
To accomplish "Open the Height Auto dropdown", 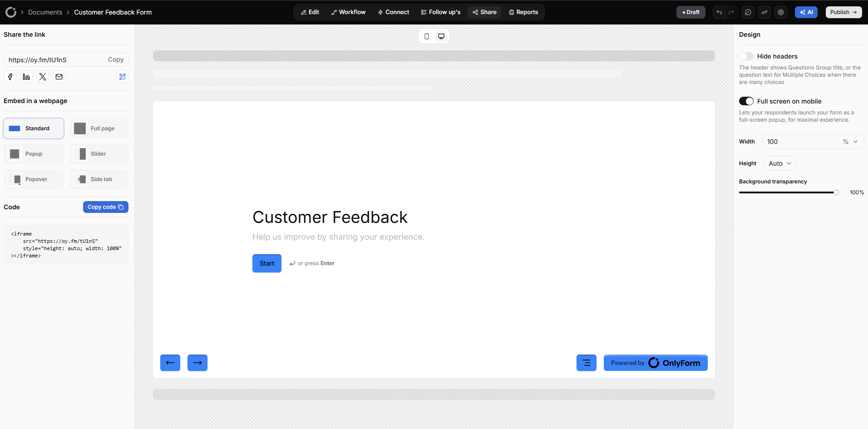I will pyautogui.click(x=780, y=163).
